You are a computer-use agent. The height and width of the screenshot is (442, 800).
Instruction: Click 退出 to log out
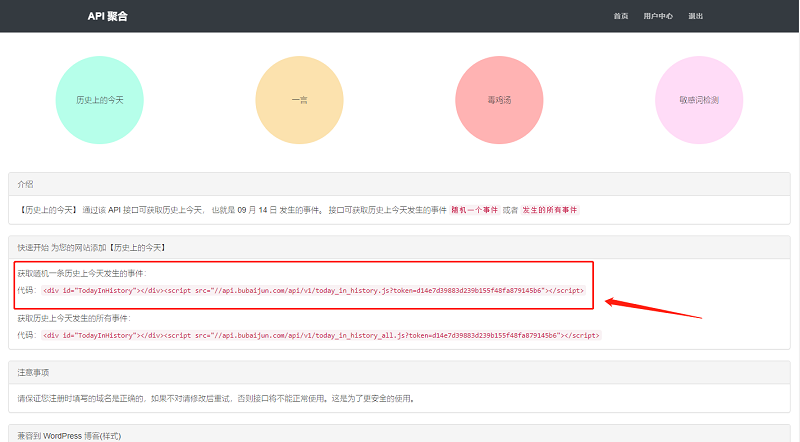[x=695, y=16]
